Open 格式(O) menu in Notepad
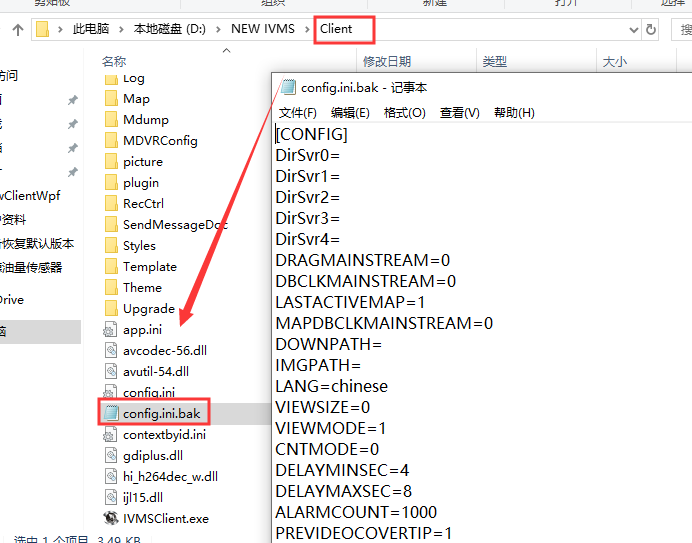692x543 pixels. 405,113
